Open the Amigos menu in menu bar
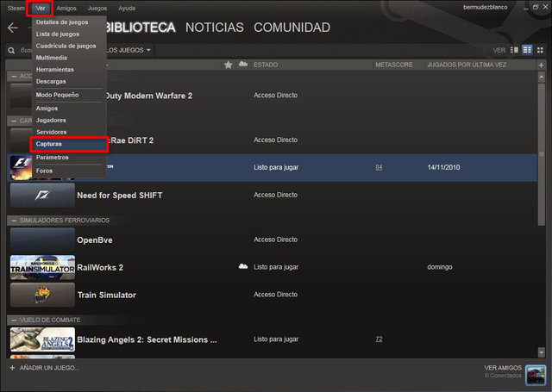The image size is (552, 392). coord(66,8)
